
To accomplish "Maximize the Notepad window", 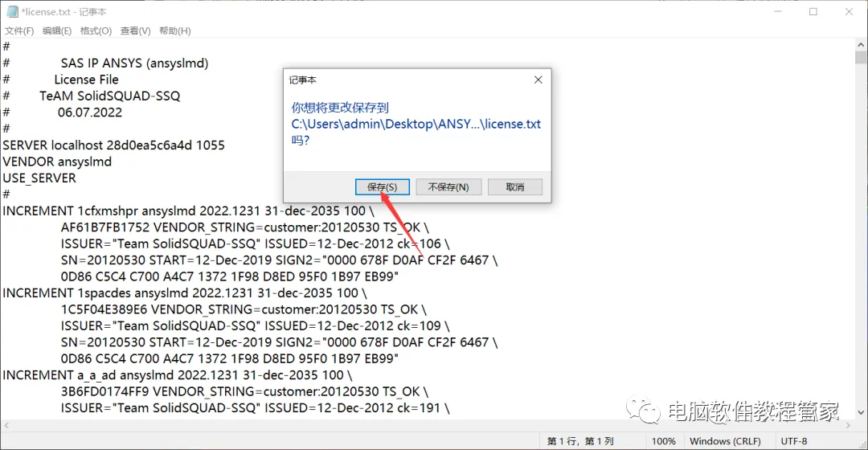I will pyautogui.click(x=813, y=11).
